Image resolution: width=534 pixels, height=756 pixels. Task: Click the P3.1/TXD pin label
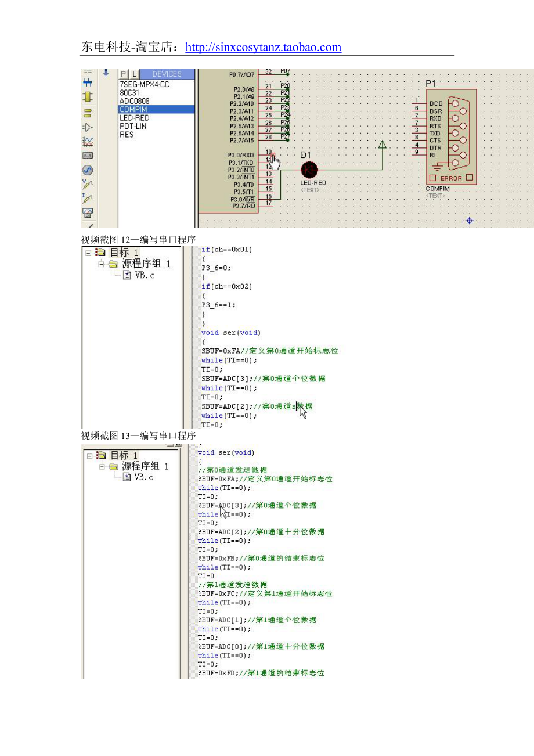click(241, 163)
